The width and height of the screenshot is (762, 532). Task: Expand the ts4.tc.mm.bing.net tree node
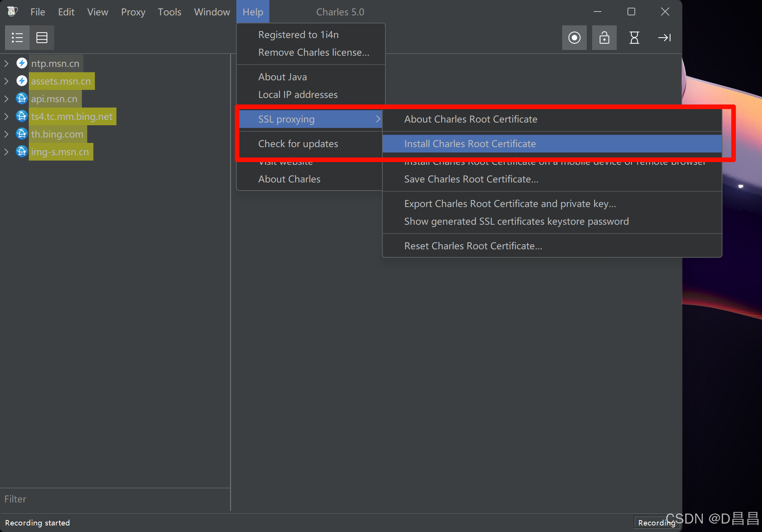click(x=6, y=116)
